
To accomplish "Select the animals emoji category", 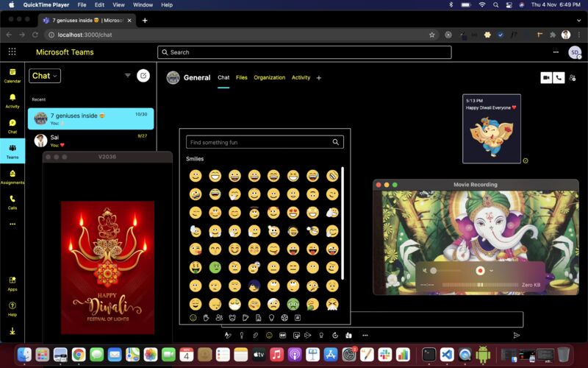I will tap(232, 318).
